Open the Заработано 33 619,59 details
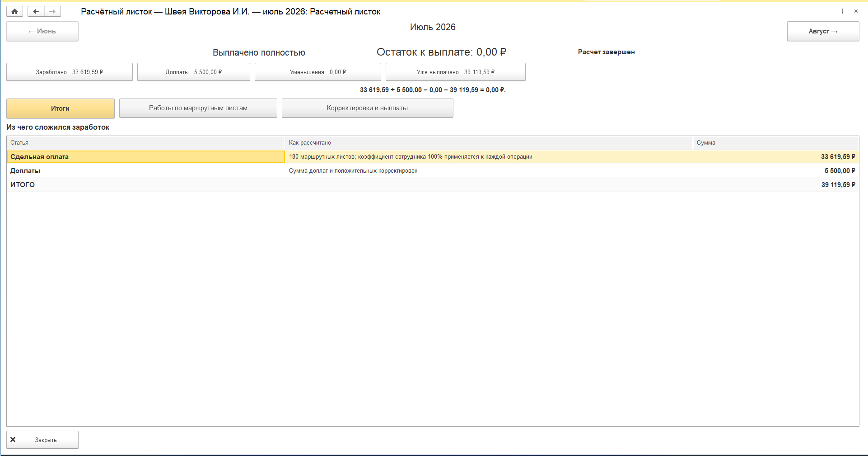The image size is (868, 456). (x=70, y=72)
